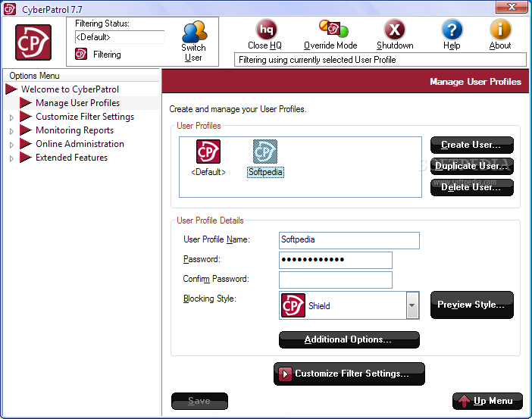The image size is (532, 419).
Task: Expand Online Administration tree node
Action: click(x=11, y=145)
